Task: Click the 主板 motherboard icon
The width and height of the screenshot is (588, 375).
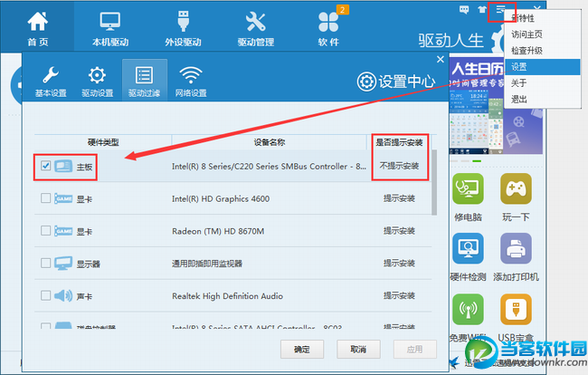Action: pyautogui.click(x=63, y=166)
